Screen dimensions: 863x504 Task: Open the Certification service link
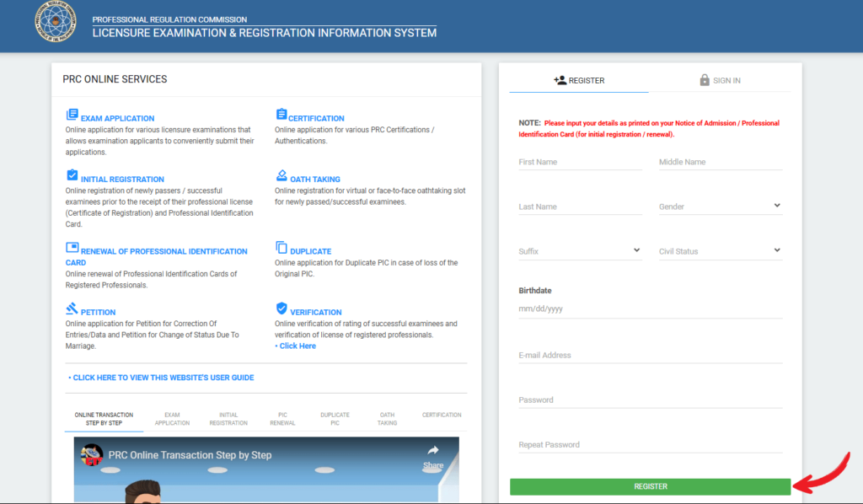pyautogui.click(x=316, y=118)
